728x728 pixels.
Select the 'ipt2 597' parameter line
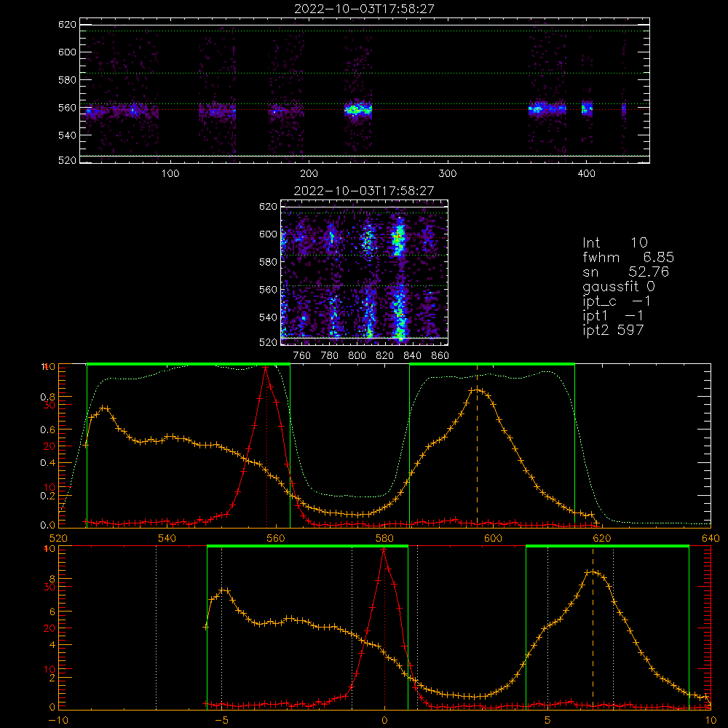[x=613, y=330]
